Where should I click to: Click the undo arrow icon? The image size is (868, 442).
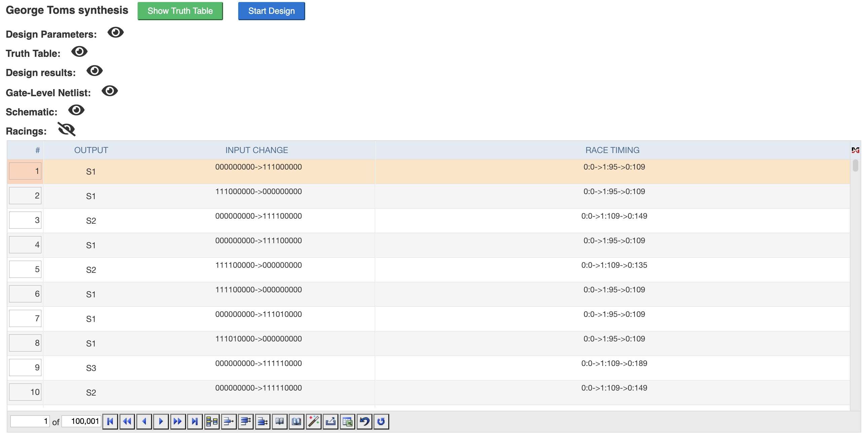point(364,421)
